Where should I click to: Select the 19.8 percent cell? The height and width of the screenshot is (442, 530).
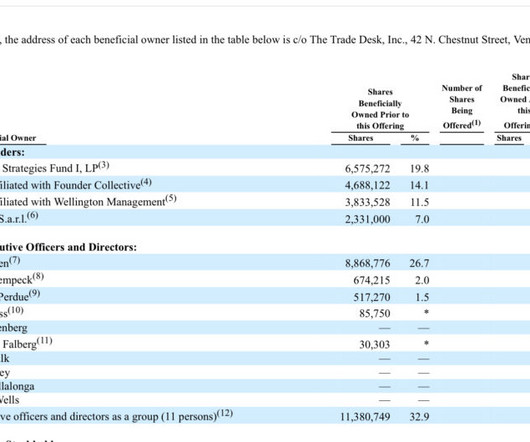419,169
